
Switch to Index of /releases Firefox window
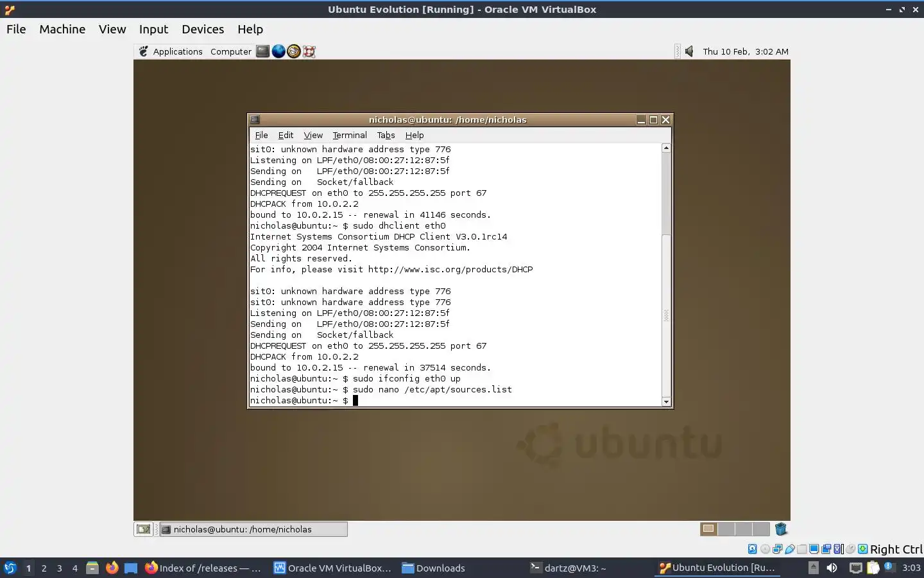(x=203, y=568)
